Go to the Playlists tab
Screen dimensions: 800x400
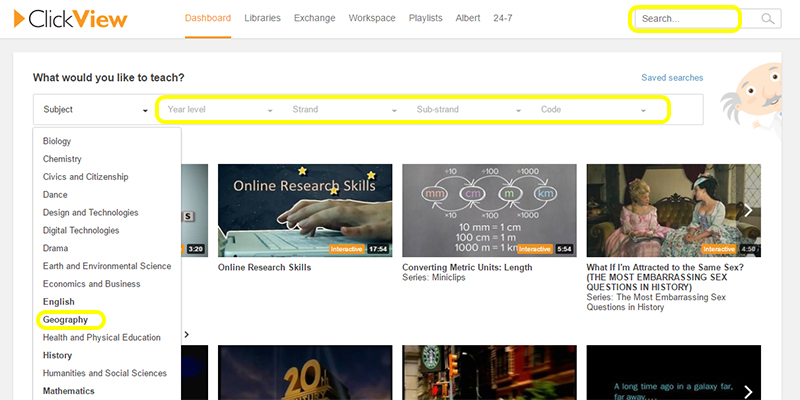(425, 18)
